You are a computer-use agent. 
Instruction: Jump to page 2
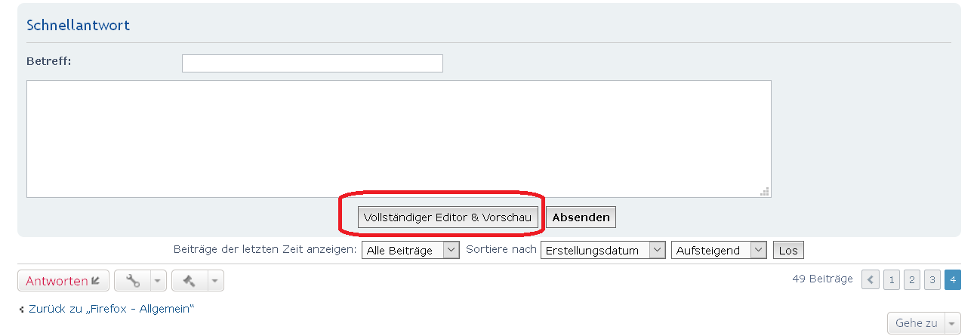tap(912, 280)
